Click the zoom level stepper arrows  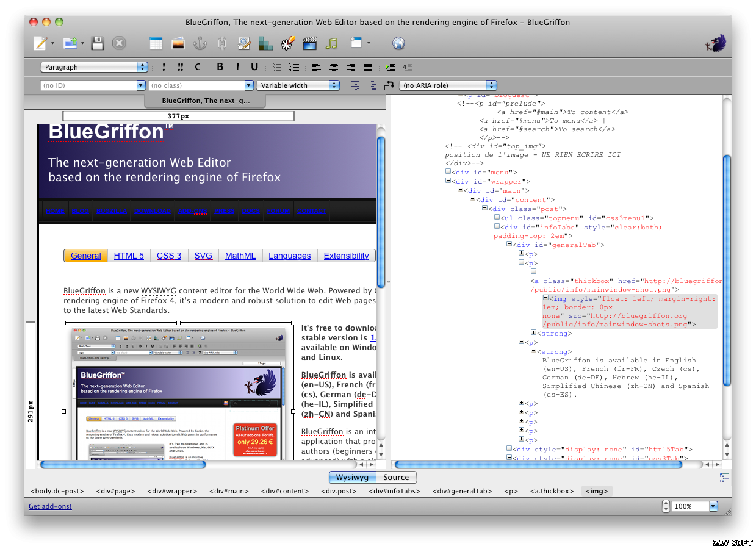[666, 506]
